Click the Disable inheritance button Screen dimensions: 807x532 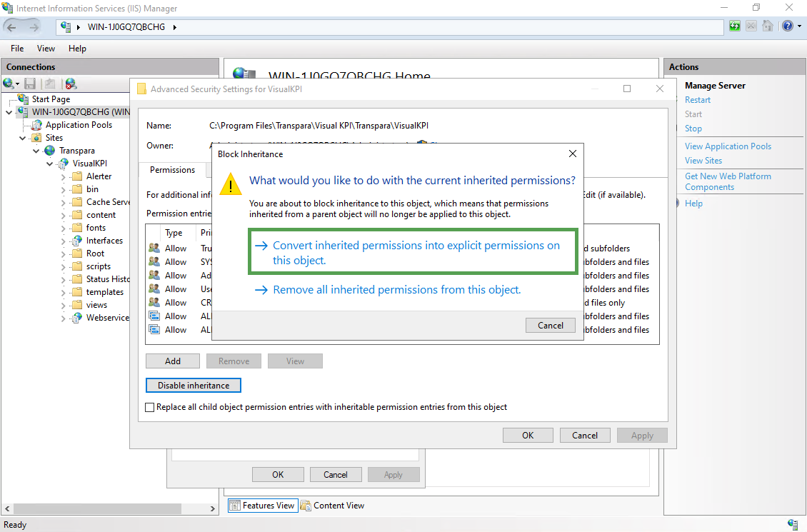point(194,386)
